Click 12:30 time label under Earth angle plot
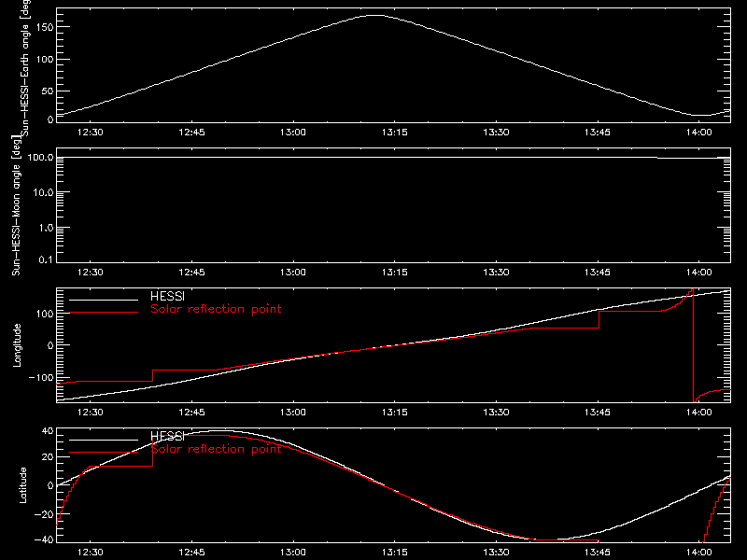This screenshot has height=560, width=747. pos(90,132)
